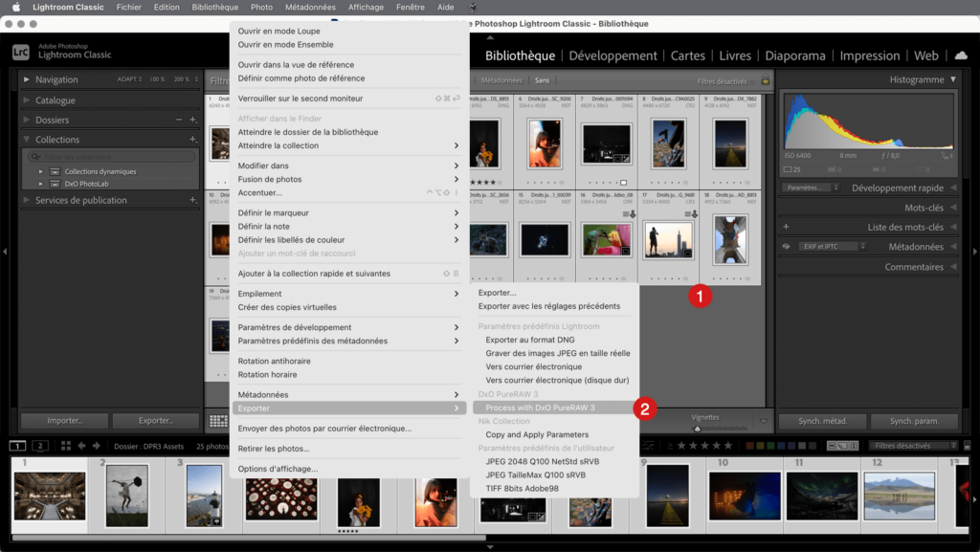The image size is (980, 552).
Task: Click the menu bar status icon after Aide
Action: click(x=473, y=8)
